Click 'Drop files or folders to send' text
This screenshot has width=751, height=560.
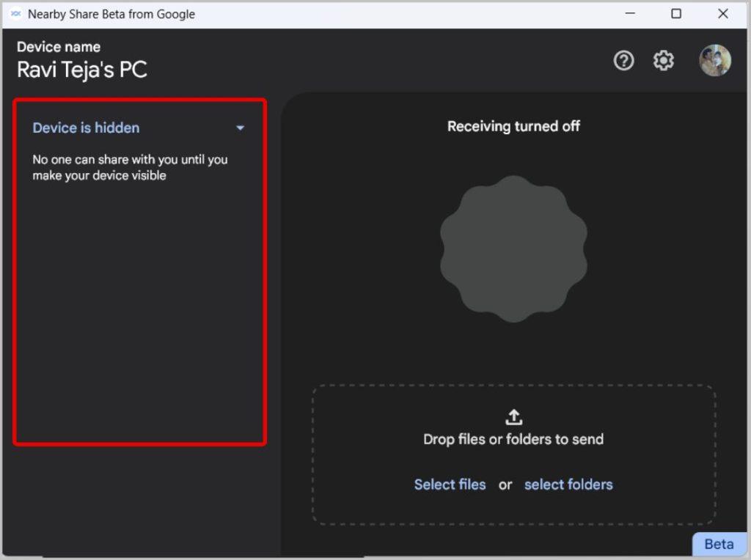point(513,439)
